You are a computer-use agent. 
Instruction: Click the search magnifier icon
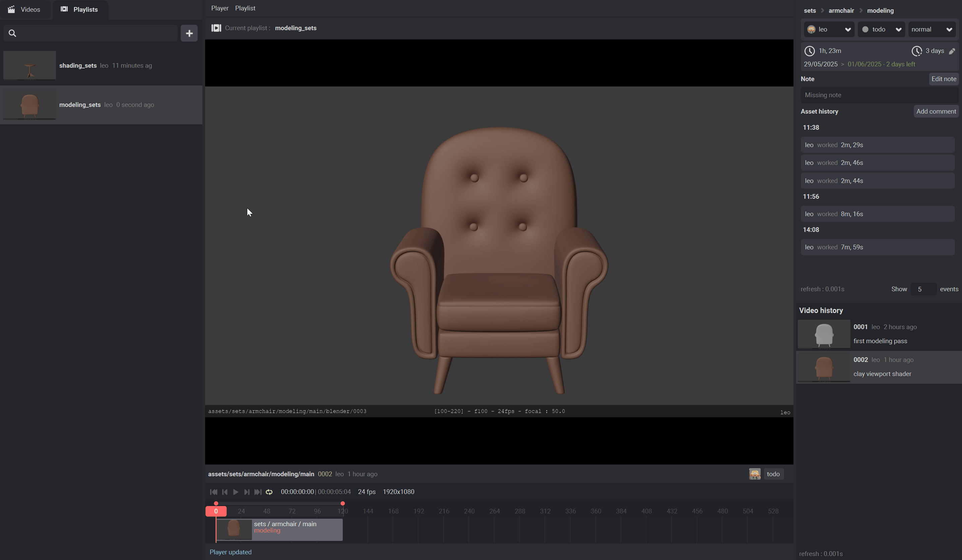[x=12, y=33]
